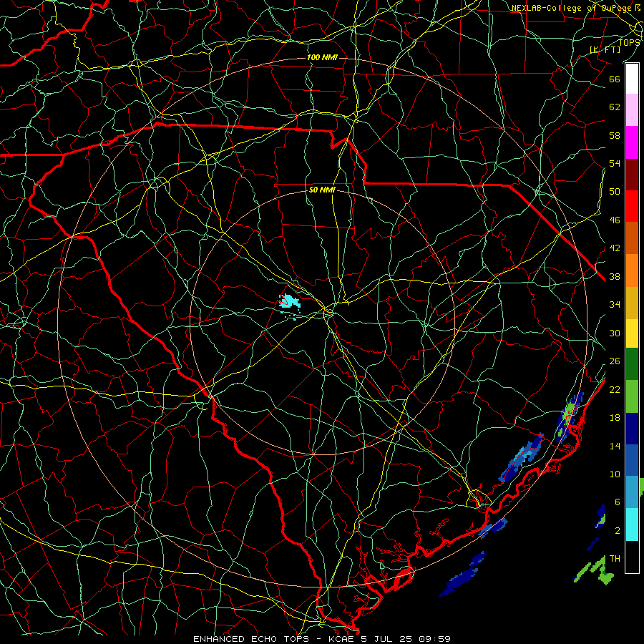The height and width of the screenshot is (644, 644).
Task: Click the '42' legend value
Action: [615, 248]
